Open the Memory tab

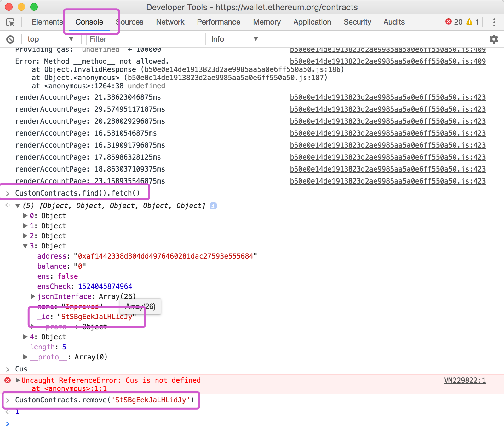click(x=267, y=22)
